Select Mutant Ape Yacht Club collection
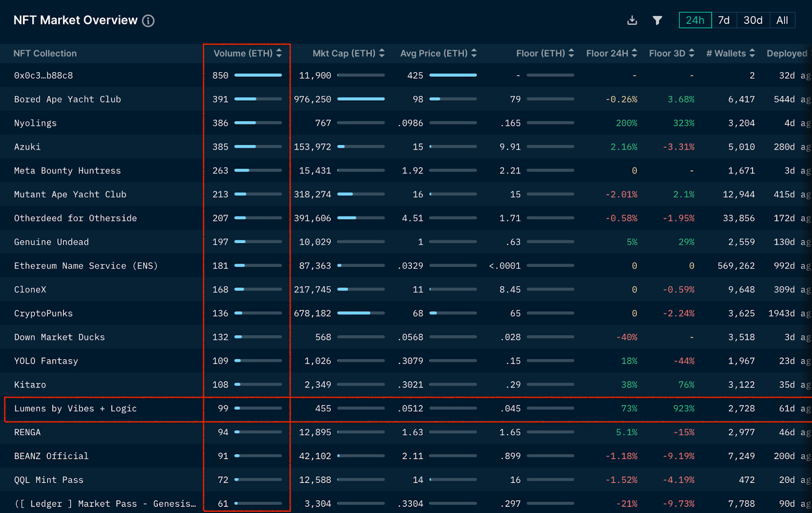Screen dimensions: 812x513 coord(70,195)
